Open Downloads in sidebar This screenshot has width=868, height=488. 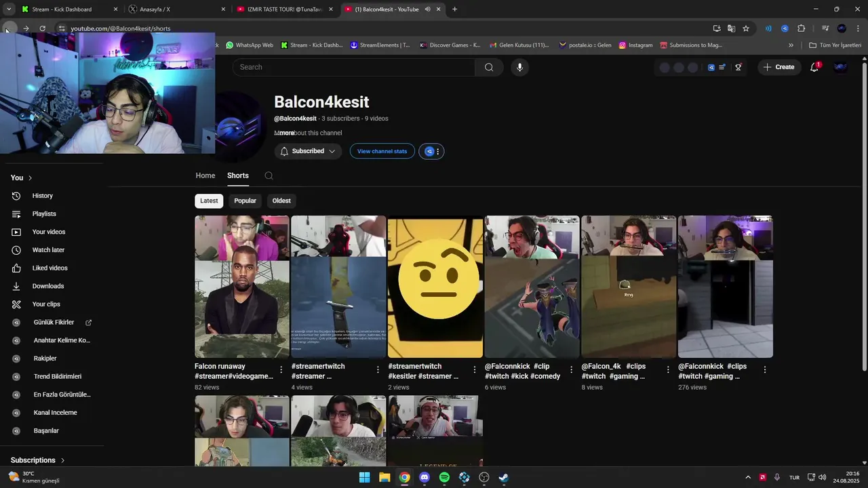point(48,286)
